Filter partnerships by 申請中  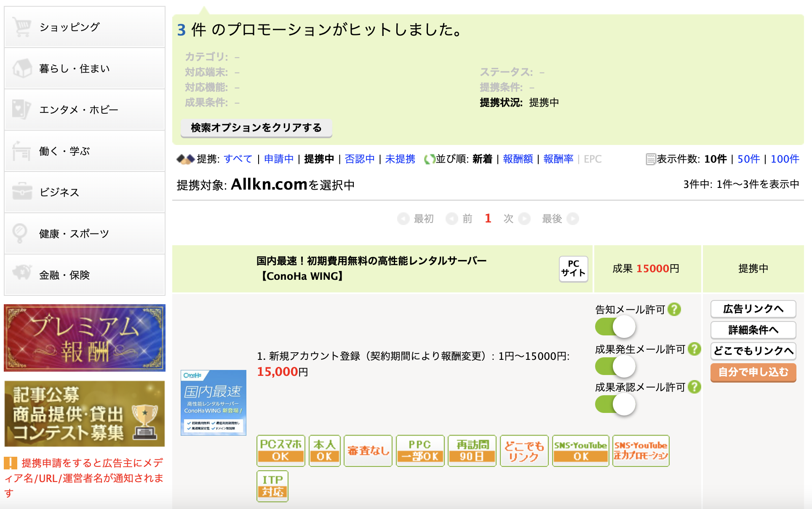coord(279,159)
